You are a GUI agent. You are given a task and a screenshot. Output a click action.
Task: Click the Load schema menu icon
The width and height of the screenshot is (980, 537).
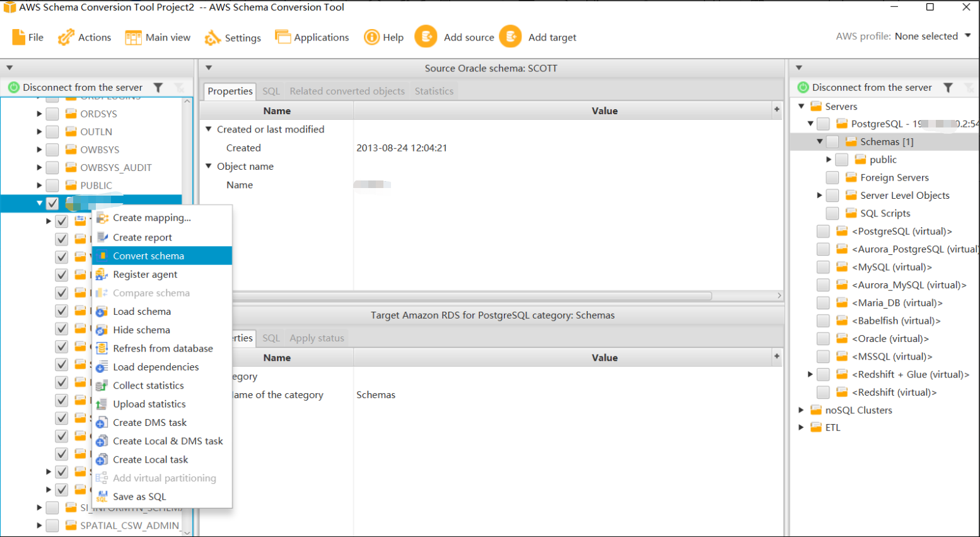coord(102,312)
